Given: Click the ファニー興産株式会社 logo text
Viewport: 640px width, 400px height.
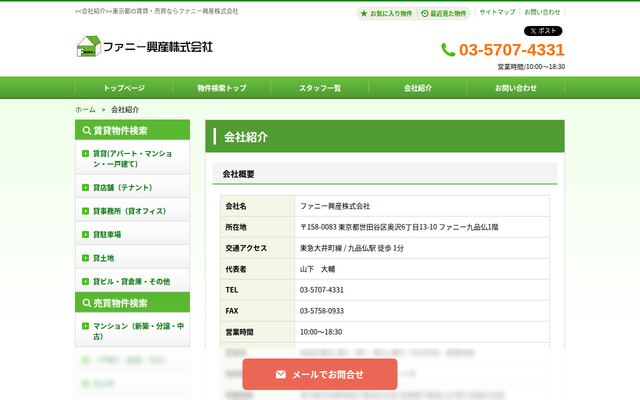Looking at the screenshot, I should coord(158,47).
